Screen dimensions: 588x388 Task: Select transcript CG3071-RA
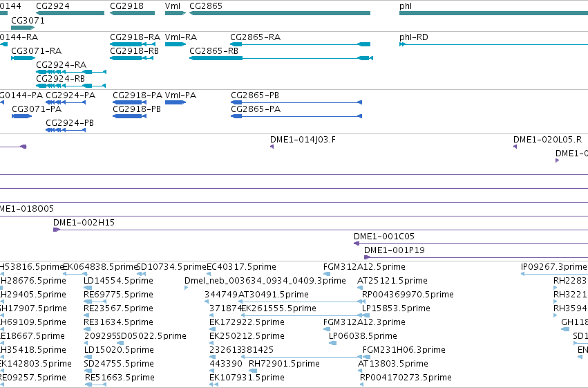click(x=23, y=58)
